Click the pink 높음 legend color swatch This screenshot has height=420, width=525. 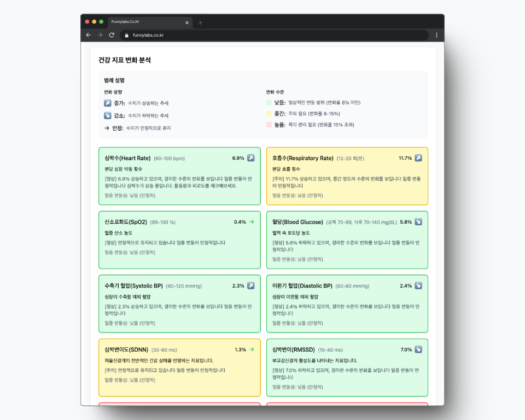pos(269,125)
